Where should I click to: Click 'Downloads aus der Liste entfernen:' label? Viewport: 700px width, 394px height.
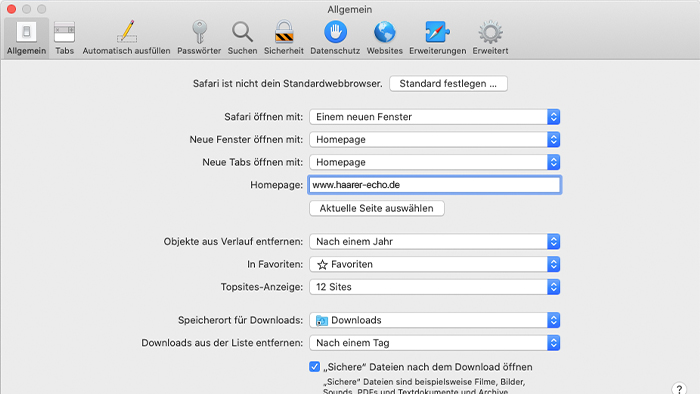tap(222, 343)
